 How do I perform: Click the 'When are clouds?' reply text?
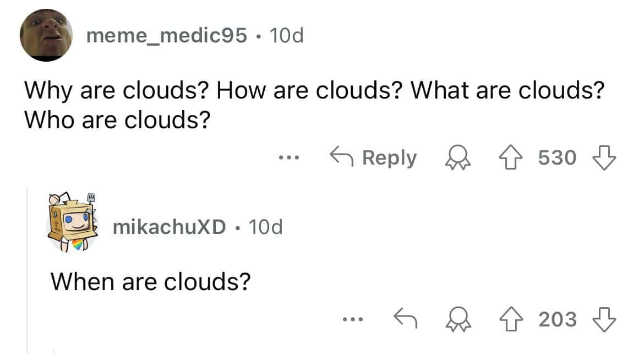click(150, 282)
